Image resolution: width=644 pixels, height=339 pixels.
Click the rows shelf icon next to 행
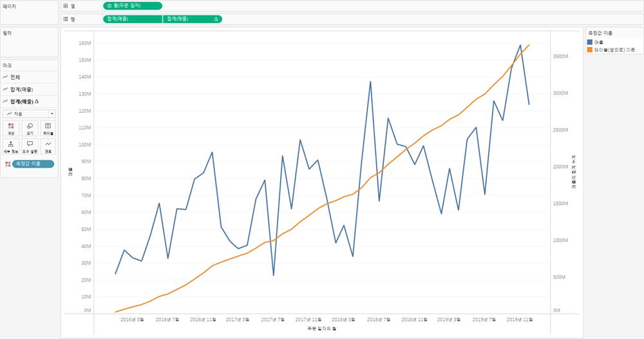click(x=65, y=19)
